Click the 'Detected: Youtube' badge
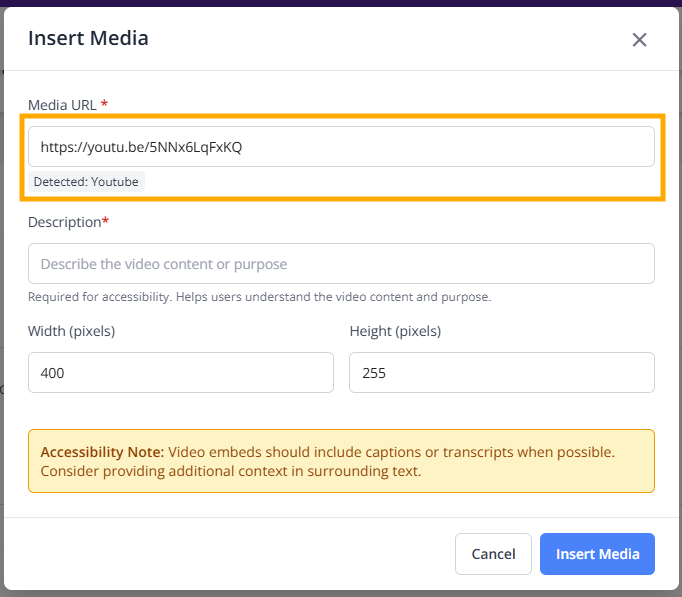 click(x=86, y=182)
